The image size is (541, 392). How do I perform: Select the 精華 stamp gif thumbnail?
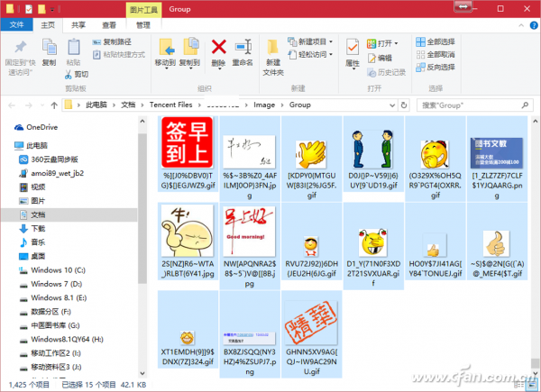[311, 323]
